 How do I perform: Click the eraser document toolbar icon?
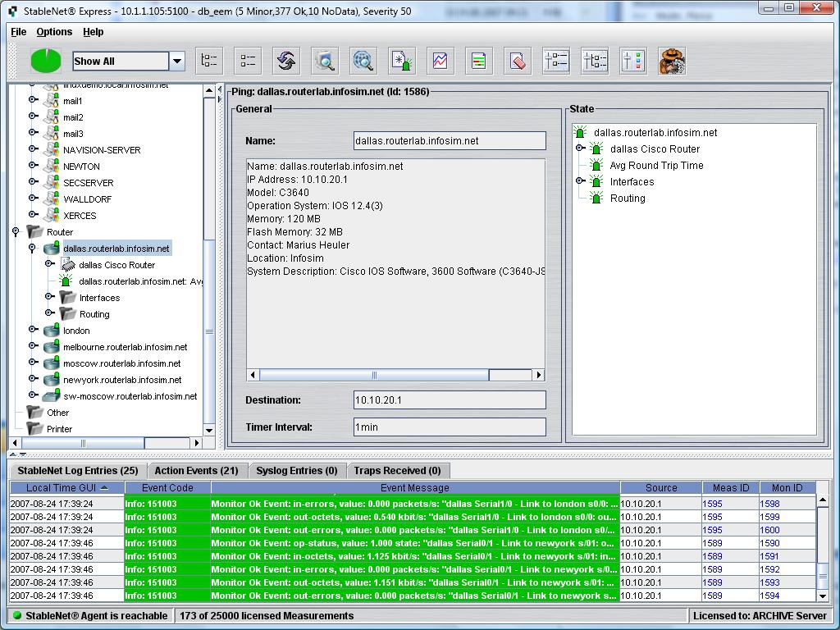[518, 61]
